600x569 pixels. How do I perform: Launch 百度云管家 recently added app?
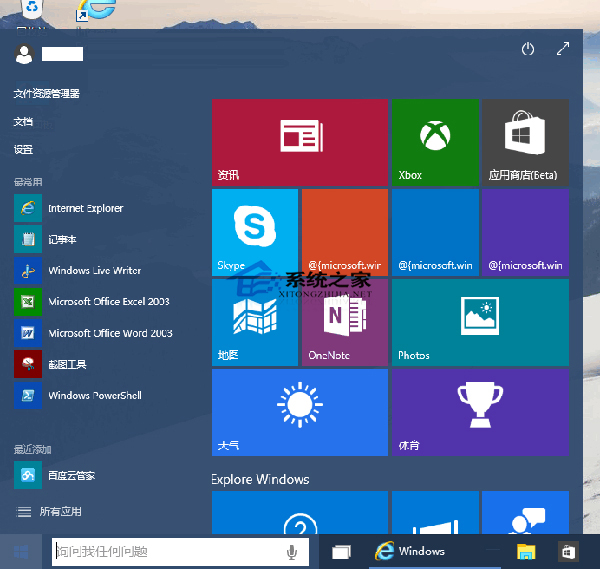55,475
